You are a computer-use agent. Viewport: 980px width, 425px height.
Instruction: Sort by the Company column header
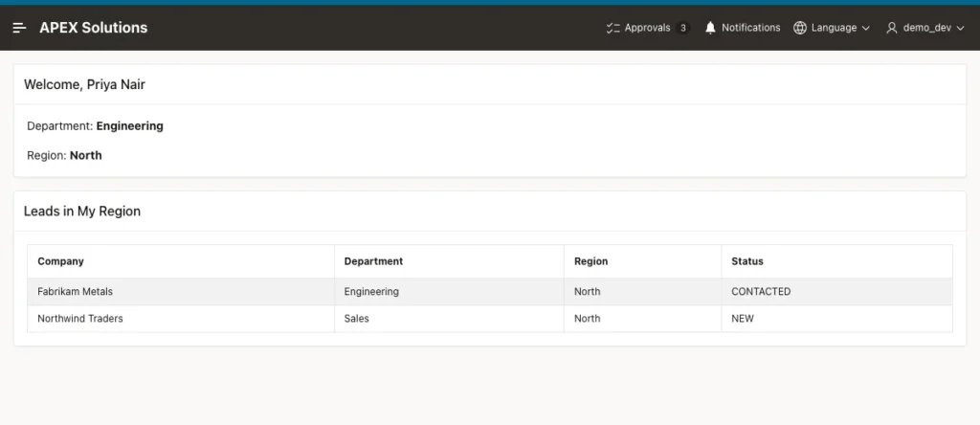point(60,261)
